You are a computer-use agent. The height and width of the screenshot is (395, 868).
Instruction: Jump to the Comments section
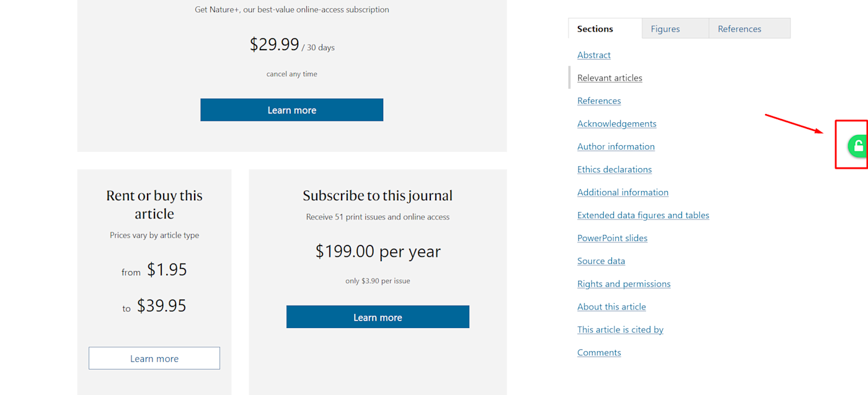pos(599,352)
